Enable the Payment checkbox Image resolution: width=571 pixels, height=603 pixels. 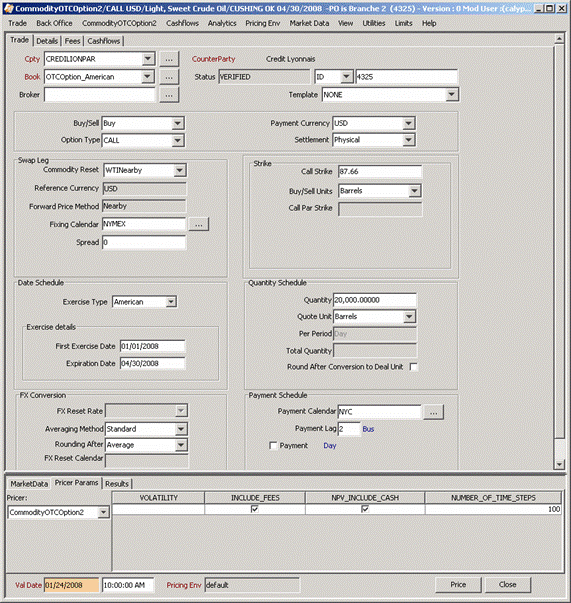point(273,446)
